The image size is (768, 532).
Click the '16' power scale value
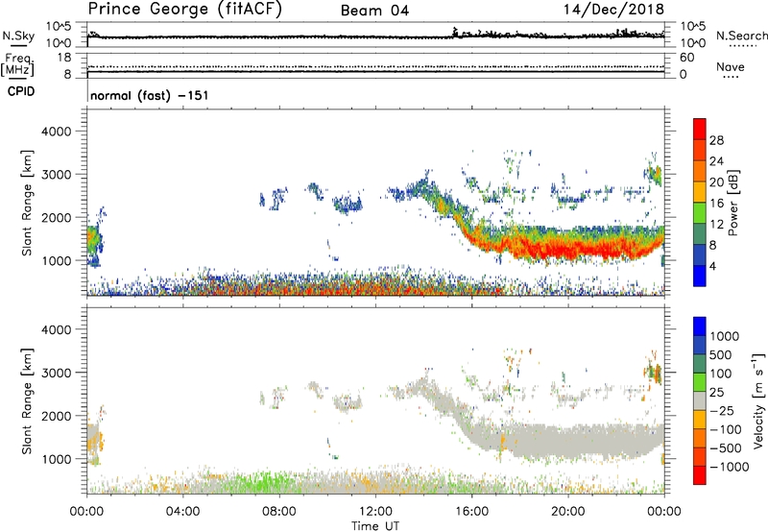coord(716,204)
